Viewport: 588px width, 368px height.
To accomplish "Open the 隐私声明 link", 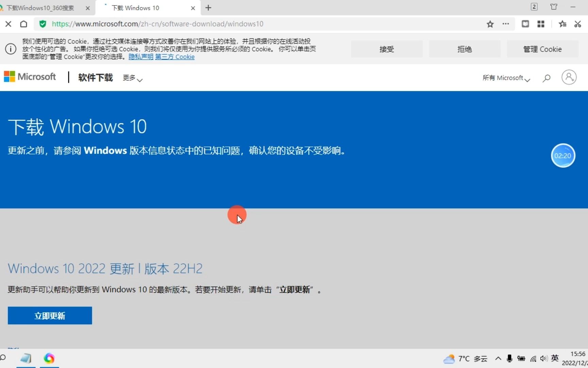I will 141,57.
